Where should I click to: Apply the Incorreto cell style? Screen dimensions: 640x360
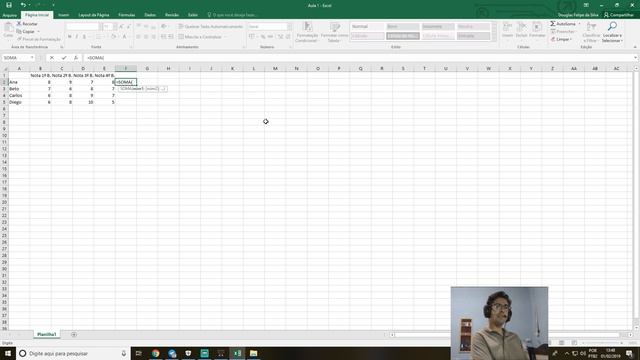(x=438, y=27)
